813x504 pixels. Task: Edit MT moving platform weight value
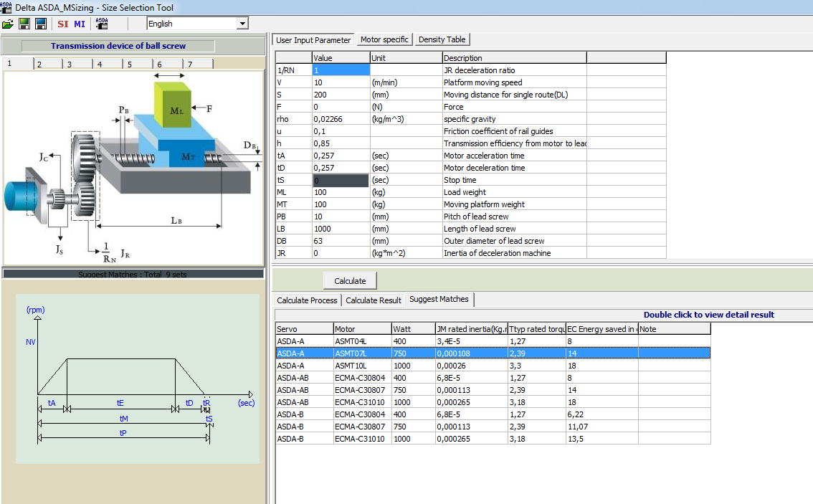[341, 204]
